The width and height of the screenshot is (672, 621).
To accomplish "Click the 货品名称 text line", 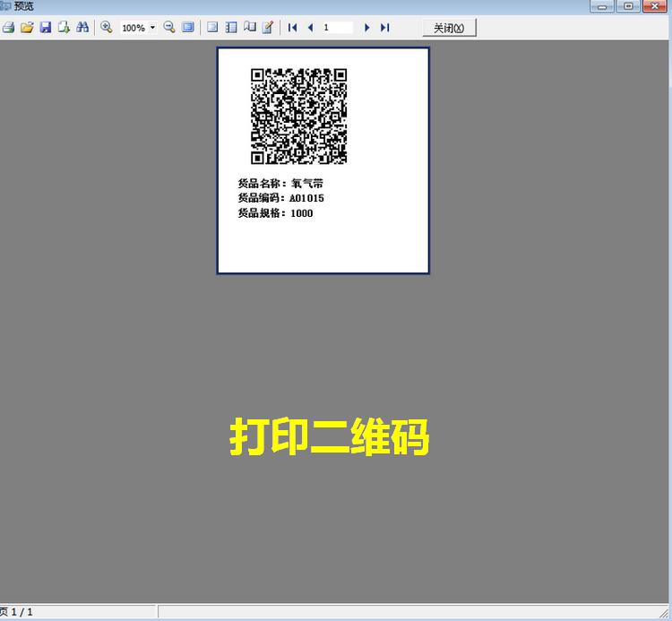I will [x=280, y=184].
